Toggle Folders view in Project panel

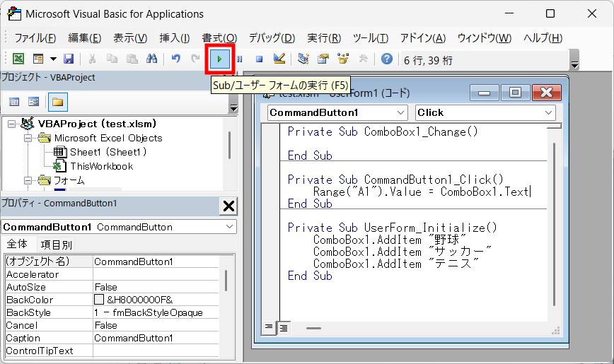[x=57, y=102]
